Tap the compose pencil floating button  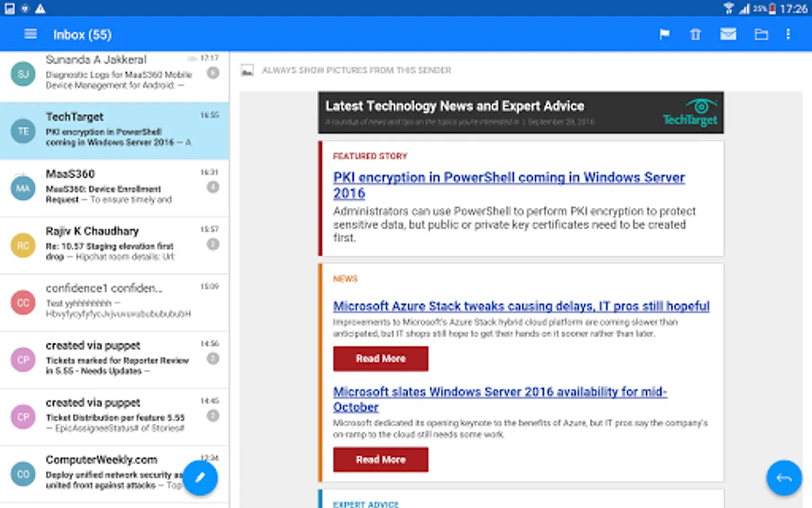click(x=200, y=478)
